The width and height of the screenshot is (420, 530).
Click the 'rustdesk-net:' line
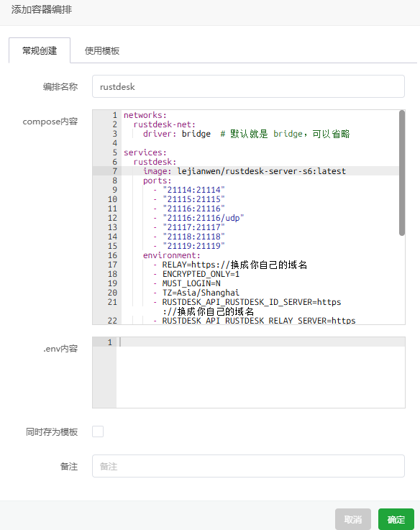point(165,124)
